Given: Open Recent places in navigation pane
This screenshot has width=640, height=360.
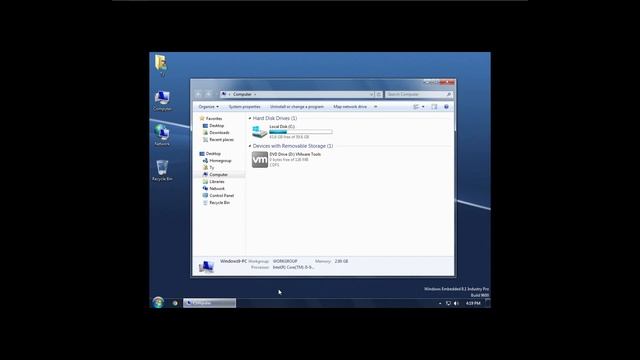Looking at the screenshot, I should [221, 140].
